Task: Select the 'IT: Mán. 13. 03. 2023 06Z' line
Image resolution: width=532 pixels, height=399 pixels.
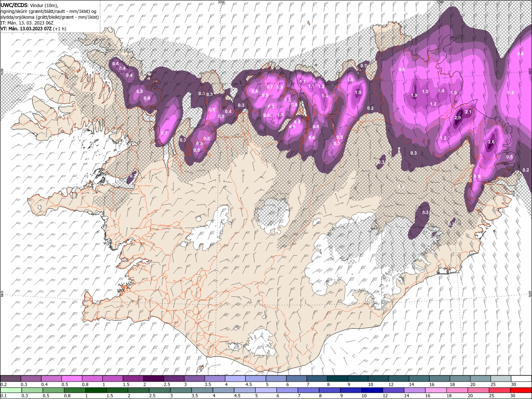Action: tap(27, 23)
